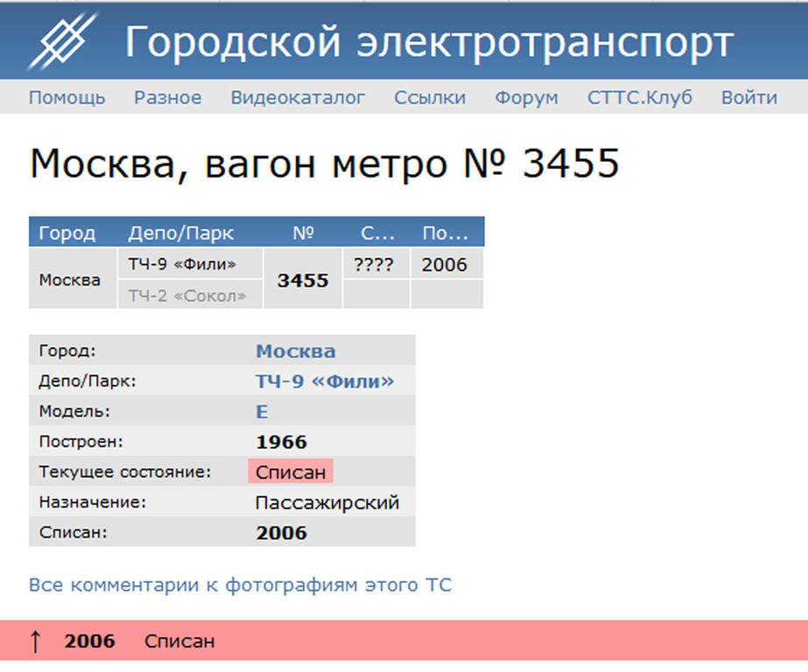This screenshot has height=672, width=808.
Task: Open the Помощь menu item
Action: click(x=67, y=97)
